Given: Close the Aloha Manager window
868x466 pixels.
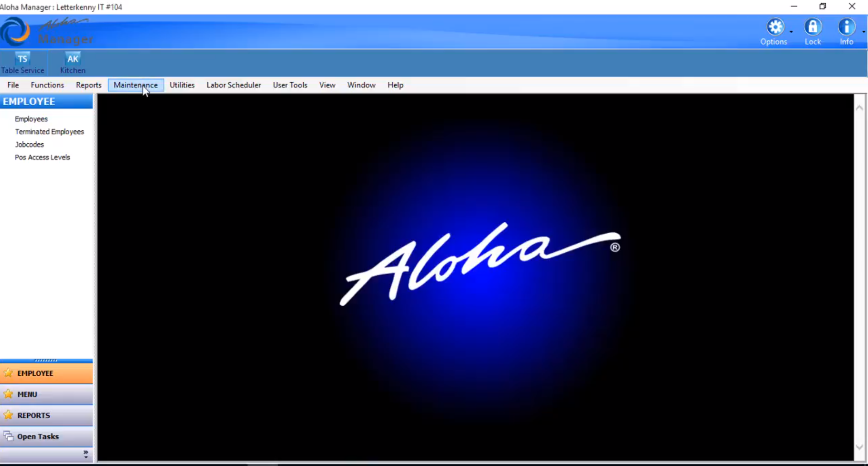Looking at the screenshot, I should point(852,6).
